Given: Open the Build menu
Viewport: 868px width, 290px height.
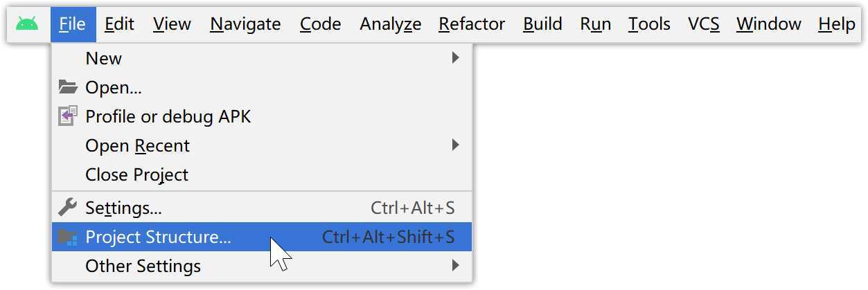Looking at the screenshot, I should click(x=542, y=24).
